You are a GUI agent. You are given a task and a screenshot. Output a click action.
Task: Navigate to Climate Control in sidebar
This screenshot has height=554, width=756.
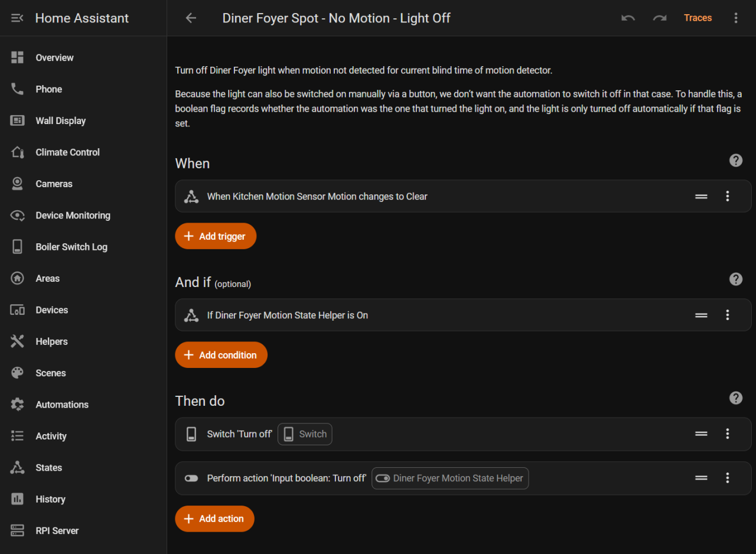(67, 152)
